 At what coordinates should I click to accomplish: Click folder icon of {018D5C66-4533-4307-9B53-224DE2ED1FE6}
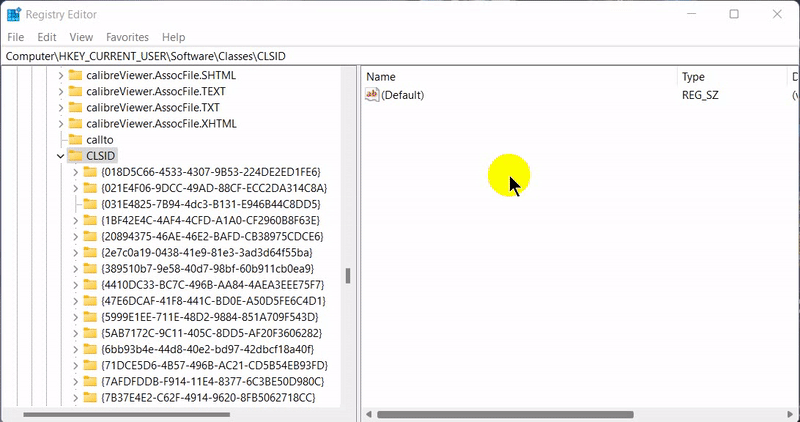[90, 172]
